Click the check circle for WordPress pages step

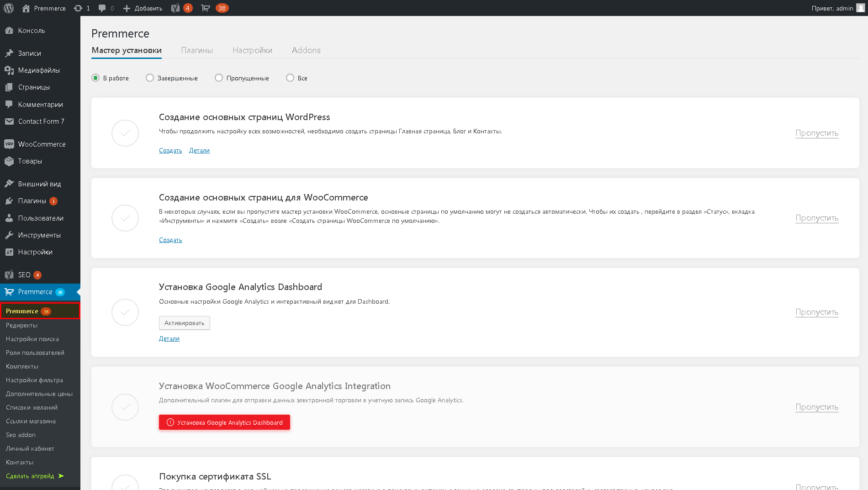click(x=125, y=133)
